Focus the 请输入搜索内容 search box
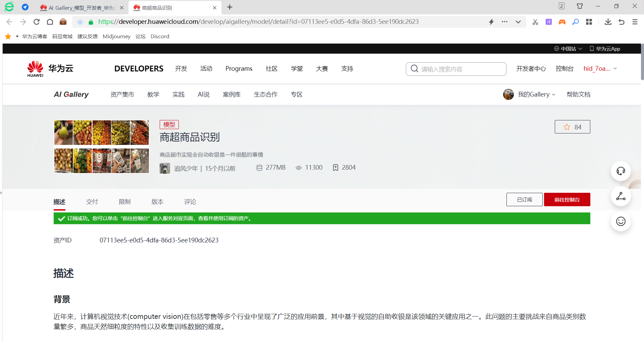The width and height of the screenshot is (644, 342). pos(456,69)
